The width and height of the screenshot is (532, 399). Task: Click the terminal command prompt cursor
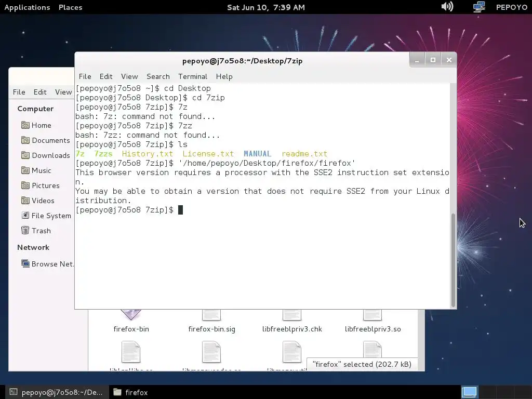180,210
